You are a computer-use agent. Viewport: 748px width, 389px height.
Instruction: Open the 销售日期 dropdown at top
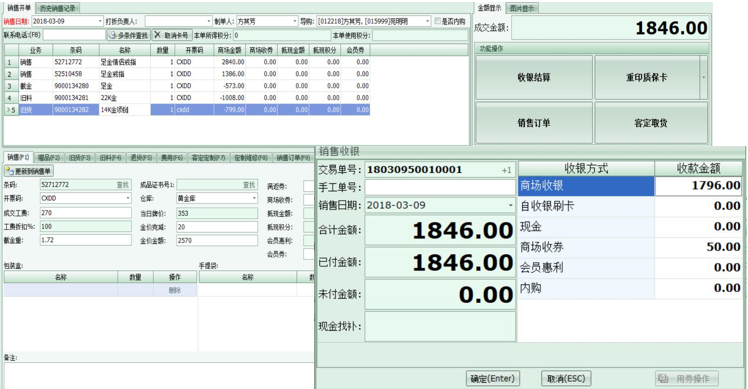[x=100, y=21]
